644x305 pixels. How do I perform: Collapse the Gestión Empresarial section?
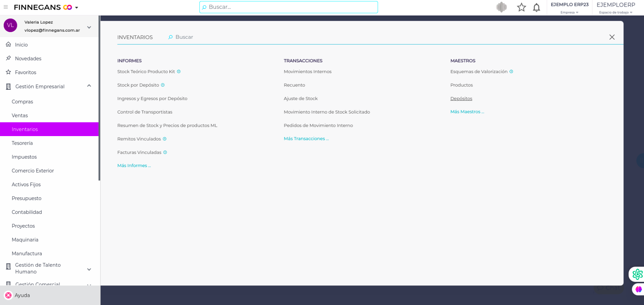tap(89, 86)
